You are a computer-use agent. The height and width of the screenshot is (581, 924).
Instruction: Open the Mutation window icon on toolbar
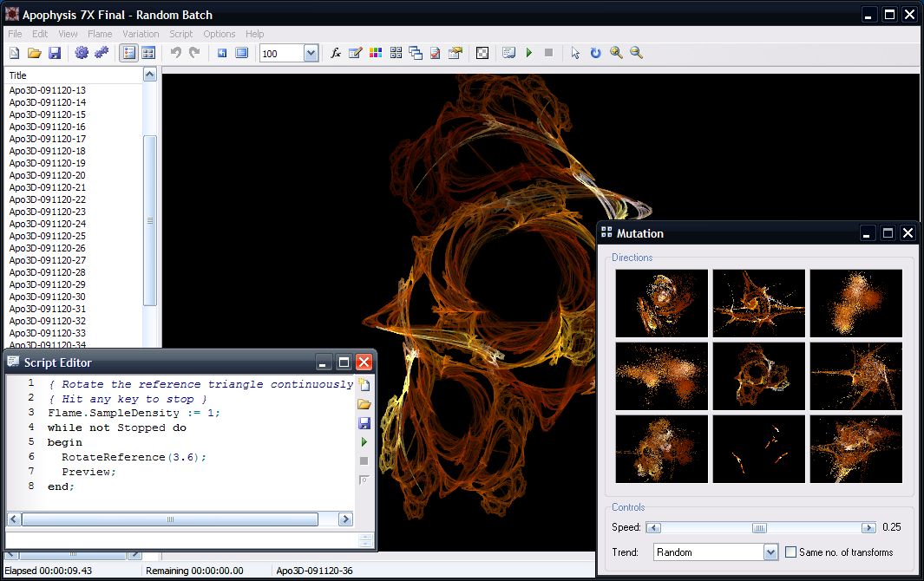395,53
